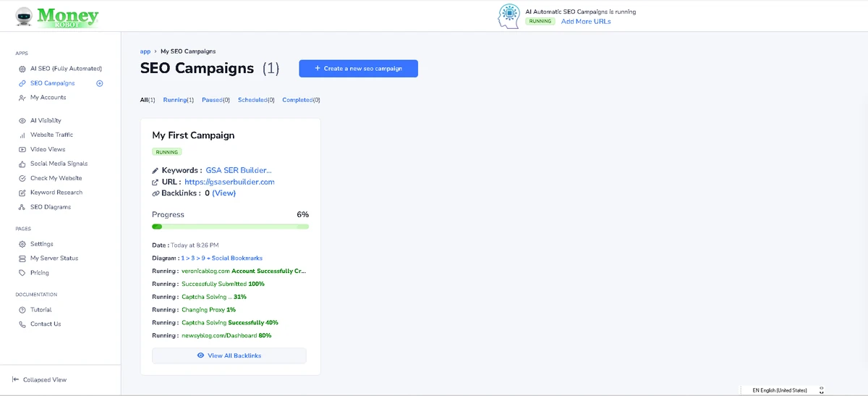The height and width of the screenshot is (396, 868).
Task: Open Pricing page
Action: coord(40,273)
